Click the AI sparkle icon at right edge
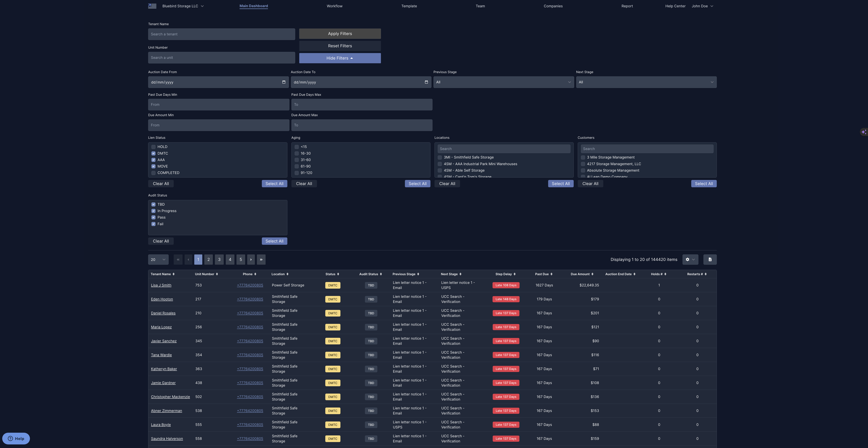The width and height of the screenshot is (868, 448). tap(864, 132)
